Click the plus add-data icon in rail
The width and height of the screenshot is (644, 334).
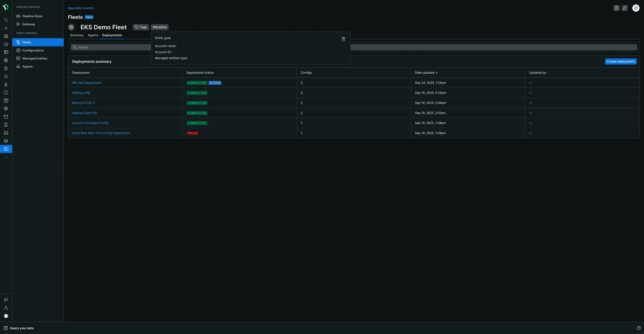(6, 28)
